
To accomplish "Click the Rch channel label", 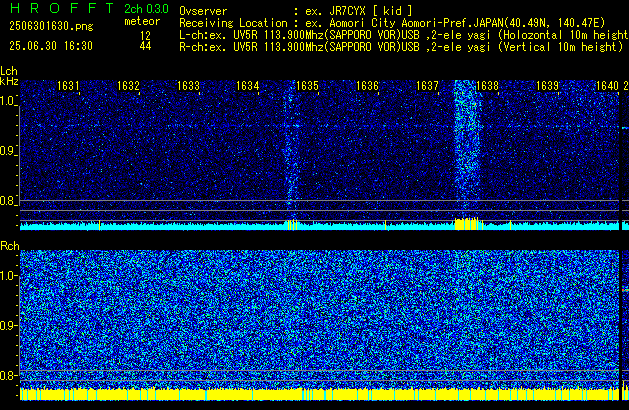I will [10, 246].
